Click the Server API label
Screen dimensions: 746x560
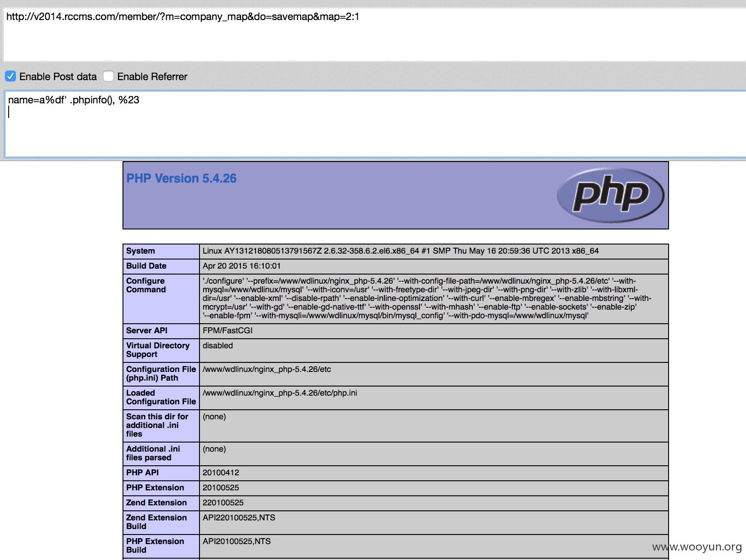coord(147,331)
